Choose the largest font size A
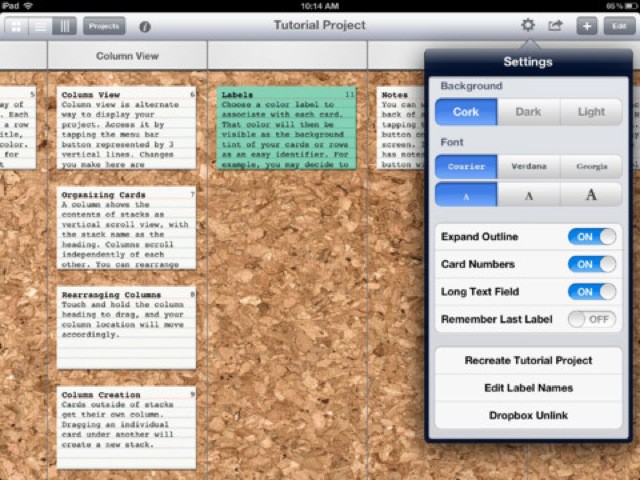This screenshot has height=480, width=640. click(x=590, y=195)
